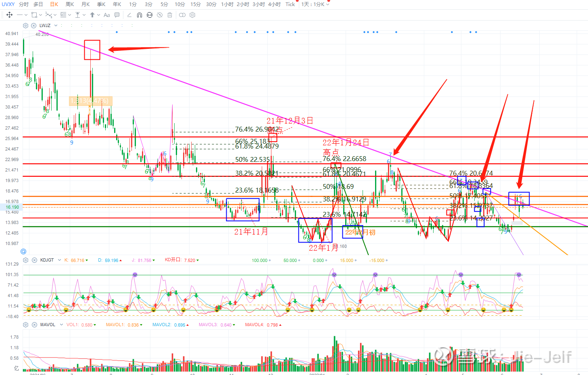Select the Fibonacci retracement lines tool
Viewport: 588px width, 375px height.
[63, 15]
